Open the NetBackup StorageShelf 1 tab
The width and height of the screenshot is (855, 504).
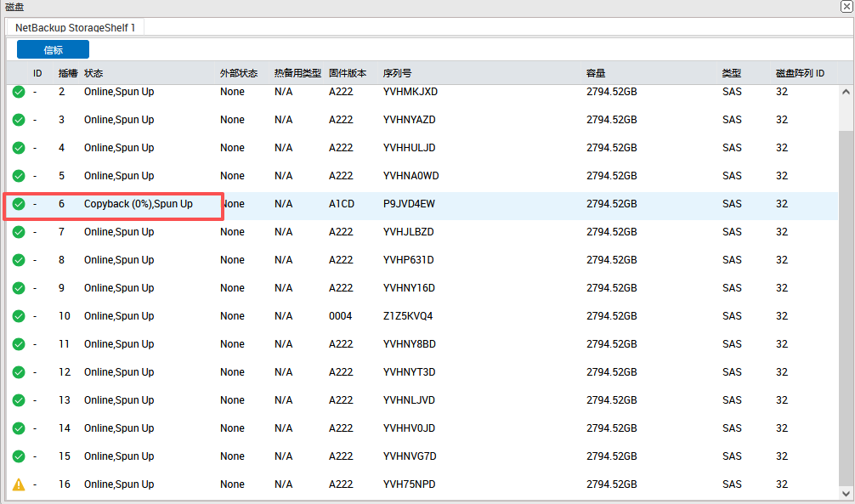click(x=75, y=27)
